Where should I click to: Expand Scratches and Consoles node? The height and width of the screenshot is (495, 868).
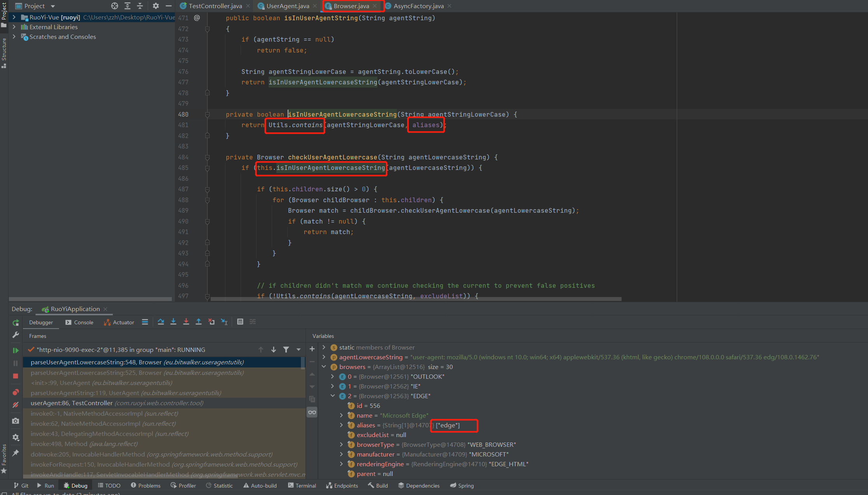coord(14,37)
